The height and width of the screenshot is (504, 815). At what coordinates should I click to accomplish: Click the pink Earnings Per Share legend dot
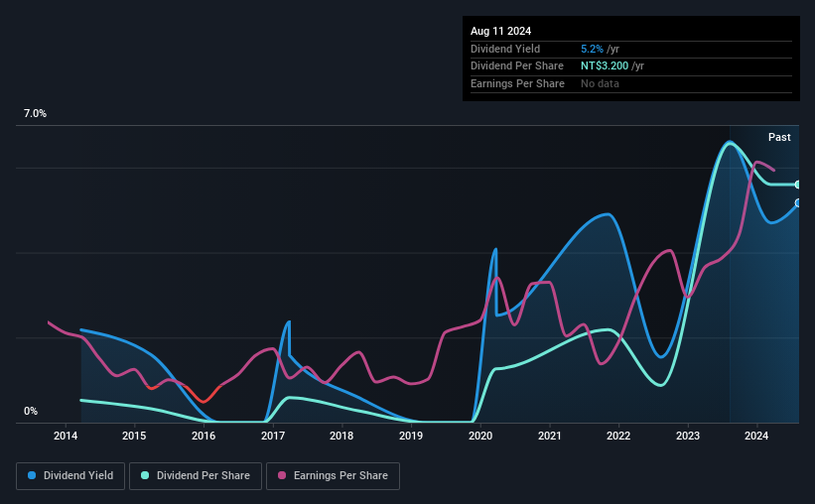[282, 475]
